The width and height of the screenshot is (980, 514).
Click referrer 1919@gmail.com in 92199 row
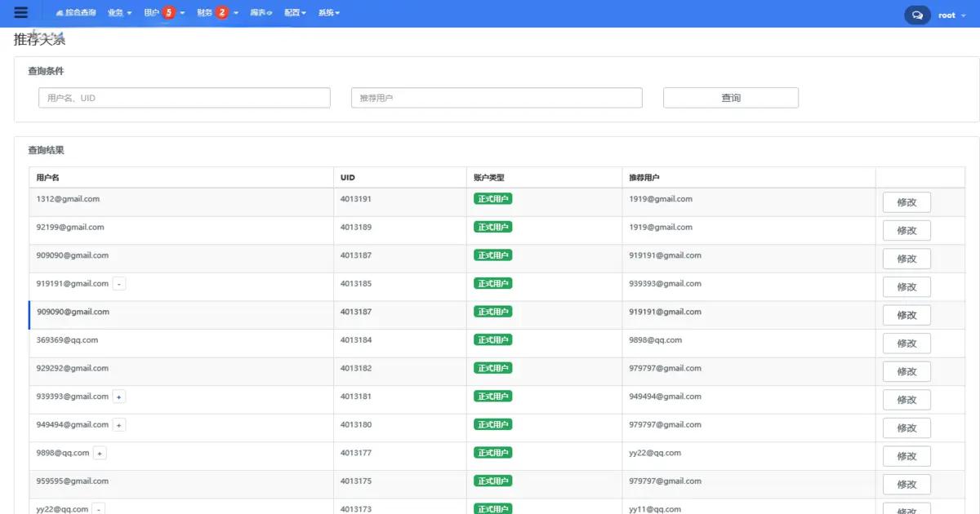click(x=661, y=228)
